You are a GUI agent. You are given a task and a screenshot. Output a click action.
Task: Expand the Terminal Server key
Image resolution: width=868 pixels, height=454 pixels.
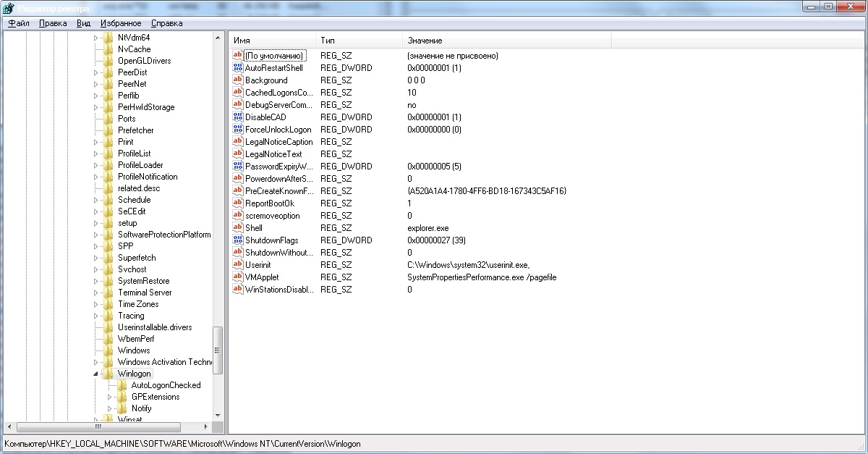(96, 293)
